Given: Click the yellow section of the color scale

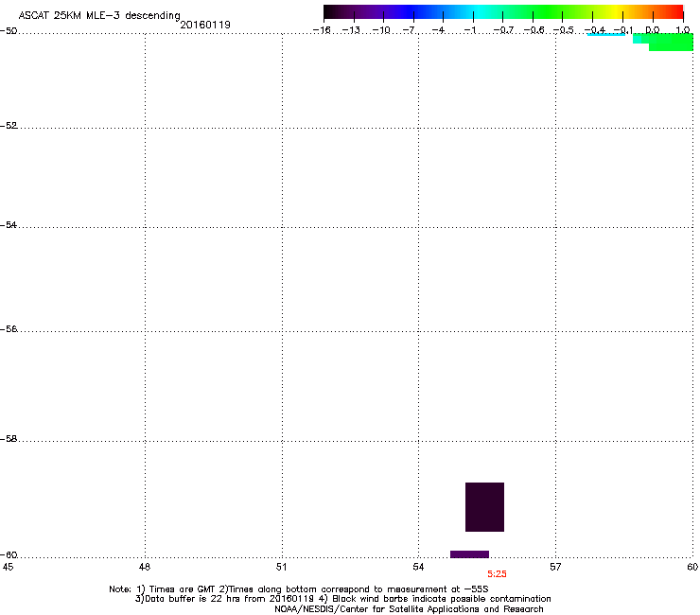Looking at the screenshot, I should click(619, 12).
